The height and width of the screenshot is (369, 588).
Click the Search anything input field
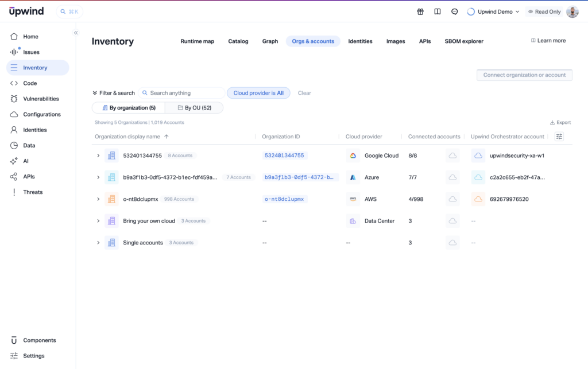(184, 93)
